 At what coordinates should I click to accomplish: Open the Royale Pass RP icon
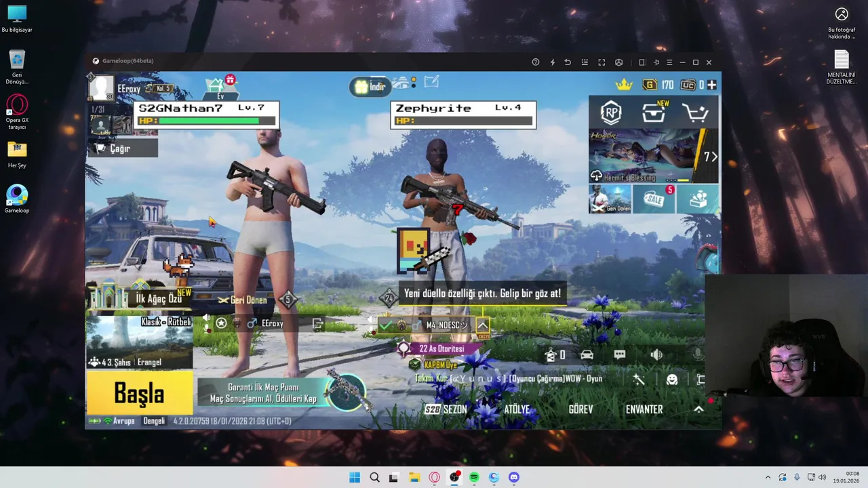(x=611, y=113)
